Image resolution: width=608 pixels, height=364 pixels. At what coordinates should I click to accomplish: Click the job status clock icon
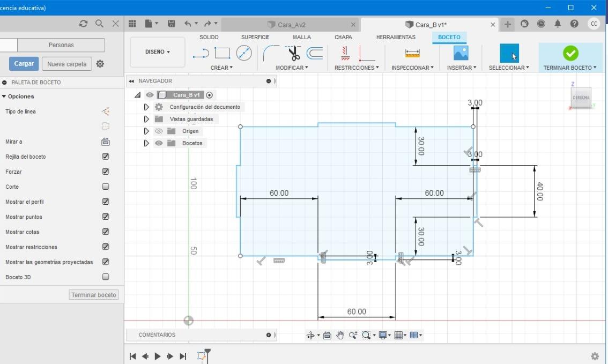click(541, 24)
